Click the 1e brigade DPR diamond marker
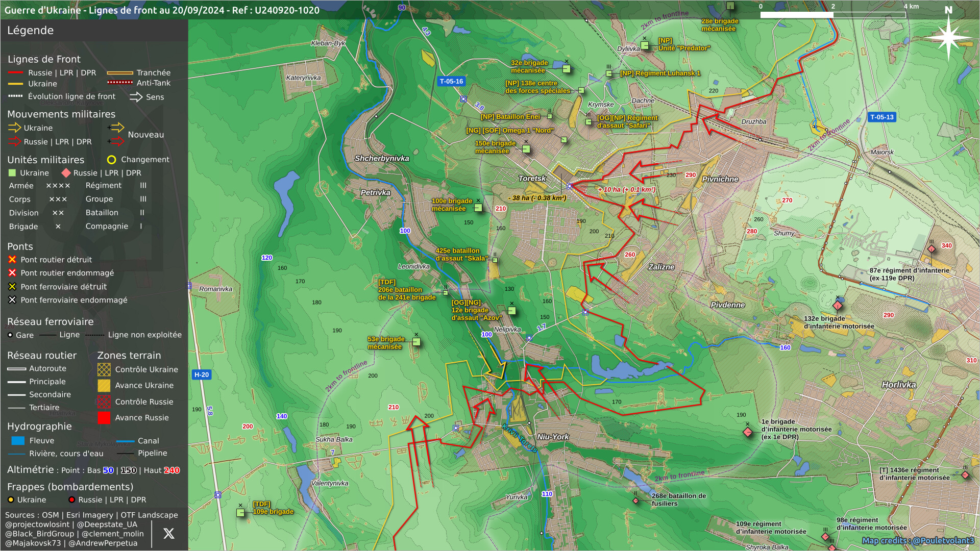This screenshot has height=551, width=980. [748, 432]
